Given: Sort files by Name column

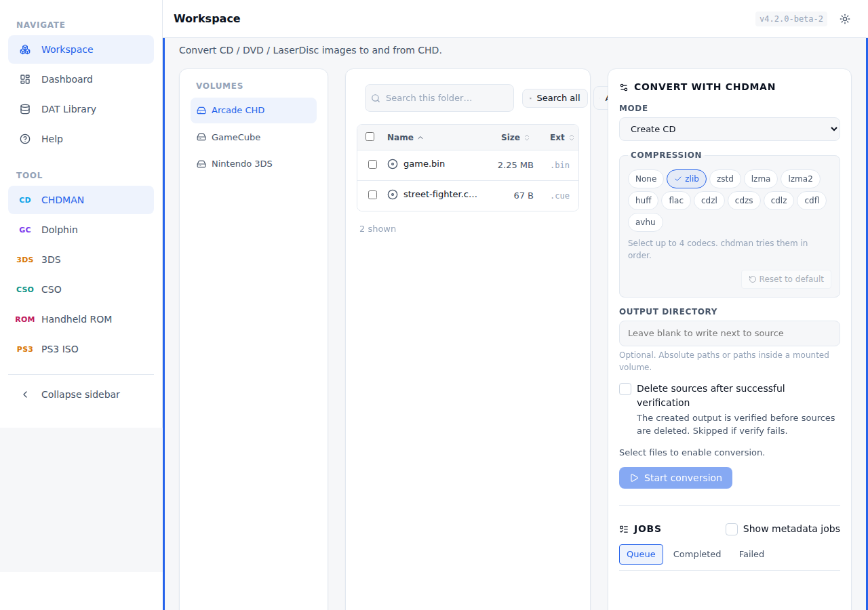Looking at the screenshot, I should (405, 137).
